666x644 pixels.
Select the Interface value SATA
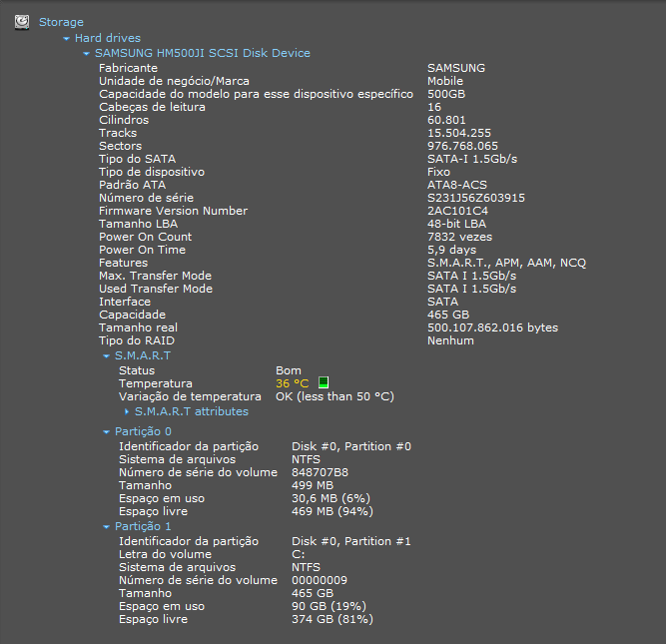(x=443, y=302)
